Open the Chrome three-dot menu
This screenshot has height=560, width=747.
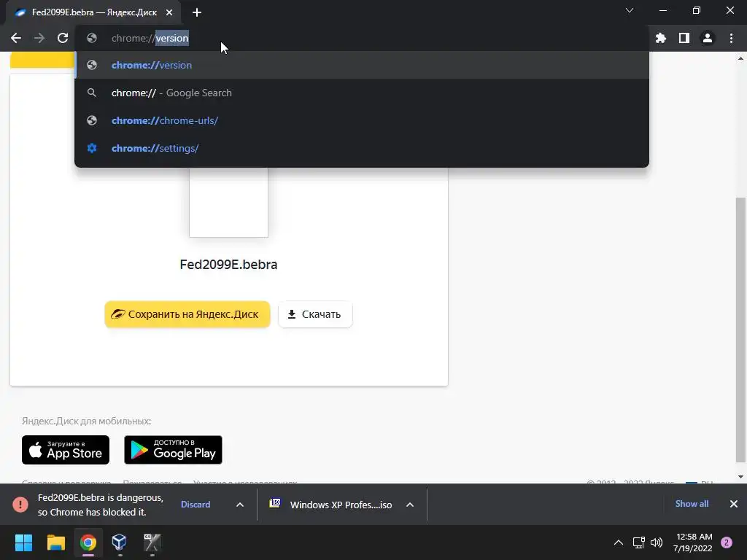[731, 38]
